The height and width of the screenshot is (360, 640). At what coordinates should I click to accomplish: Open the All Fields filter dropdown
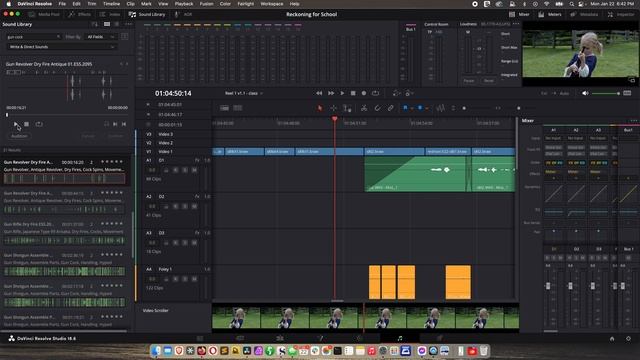(x=100, y=37)
